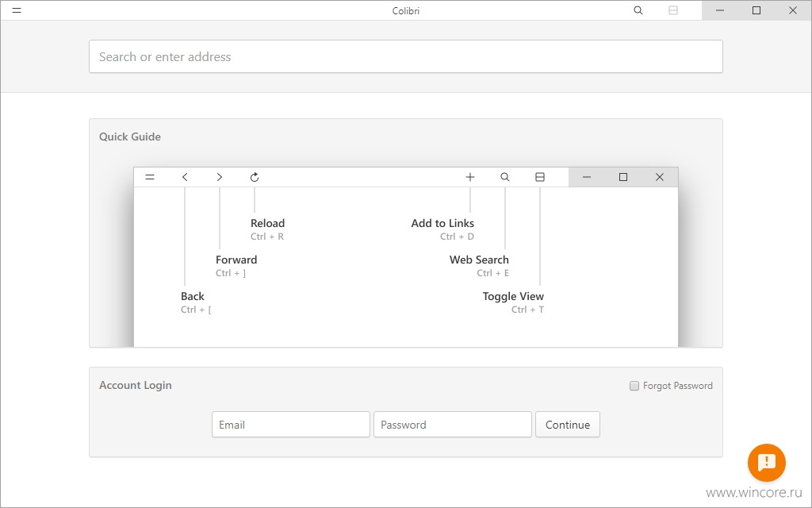
Task: Click the Web Search magnifier in title bar
Action: (x=638, y=10)
